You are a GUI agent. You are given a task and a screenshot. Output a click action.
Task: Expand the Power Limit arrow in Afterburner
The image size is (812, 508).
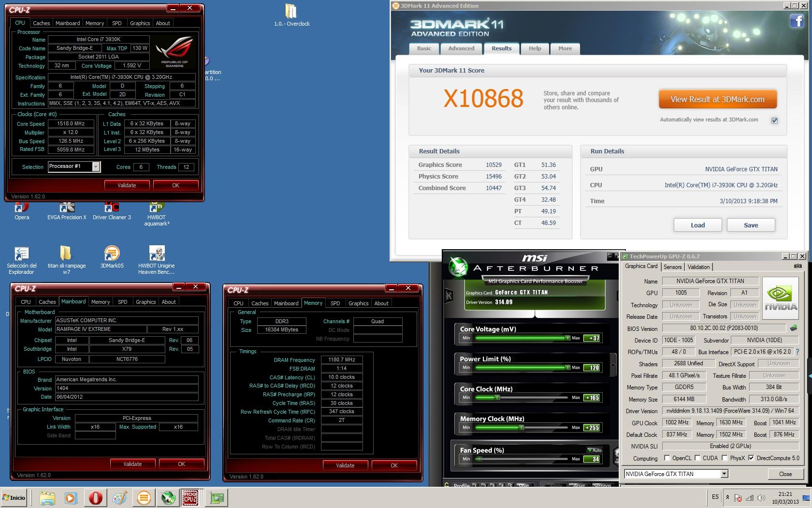[613, 366]
